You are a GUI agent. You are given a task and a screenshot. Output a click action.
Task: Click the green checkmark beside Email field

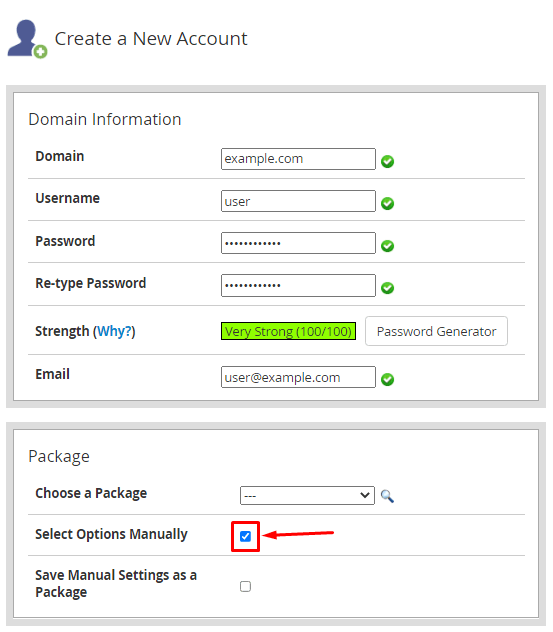[387, 380]
